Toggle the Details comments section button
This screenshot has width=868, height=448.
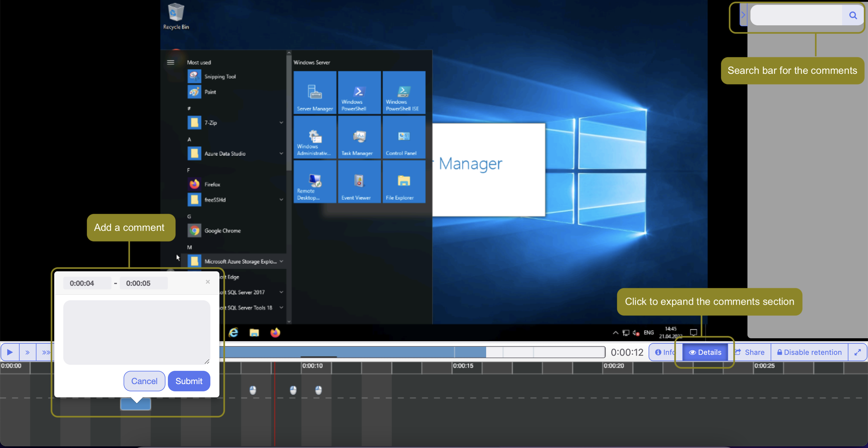click(x=705, y=352)
